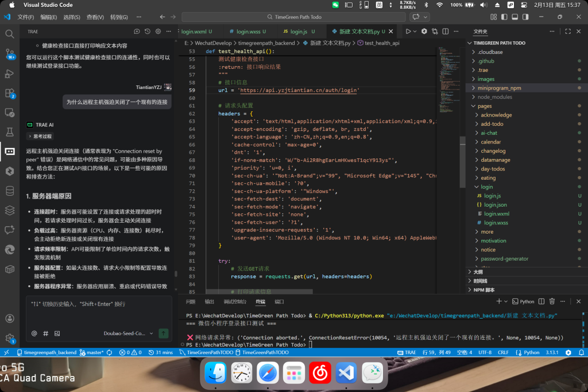588x392 pixels.
Task: Expand the 思考过程 section
Action: (40, 137)
